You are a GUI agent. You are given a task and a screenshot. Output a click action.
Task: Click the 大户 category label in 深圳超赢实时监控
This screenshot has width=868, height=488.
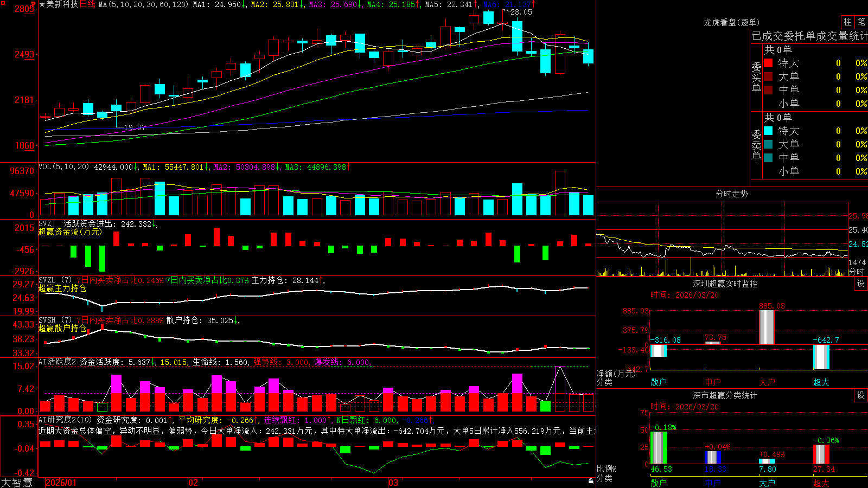[x=767, y=382]
